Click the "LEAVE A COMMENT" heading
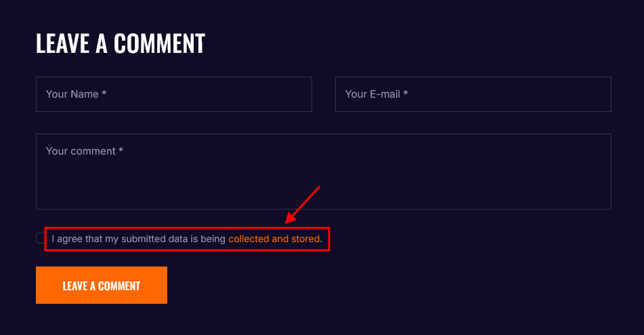The image size is (644, 335). [x=120, y=43]
